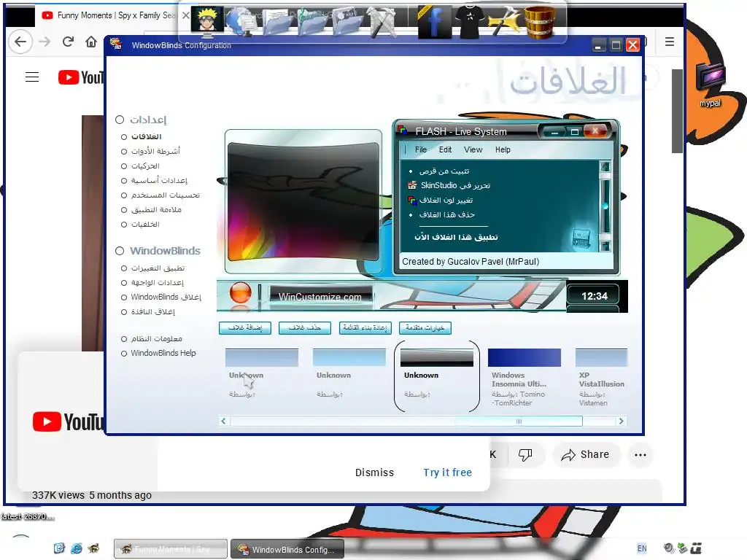Open the browser hamburger menu
Image resolution: width=747 pixels, height=560 pixels.
[670, 42]
